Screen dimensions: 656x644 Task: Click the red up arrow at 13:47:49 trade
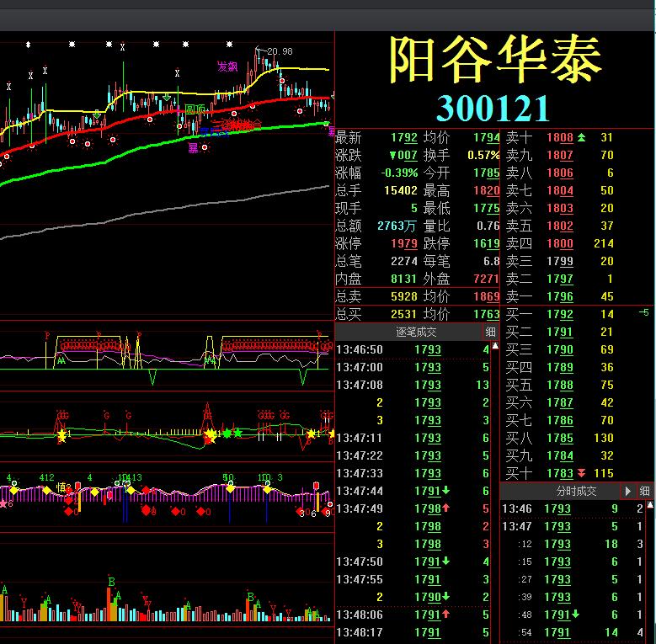[x=446, y=508]
